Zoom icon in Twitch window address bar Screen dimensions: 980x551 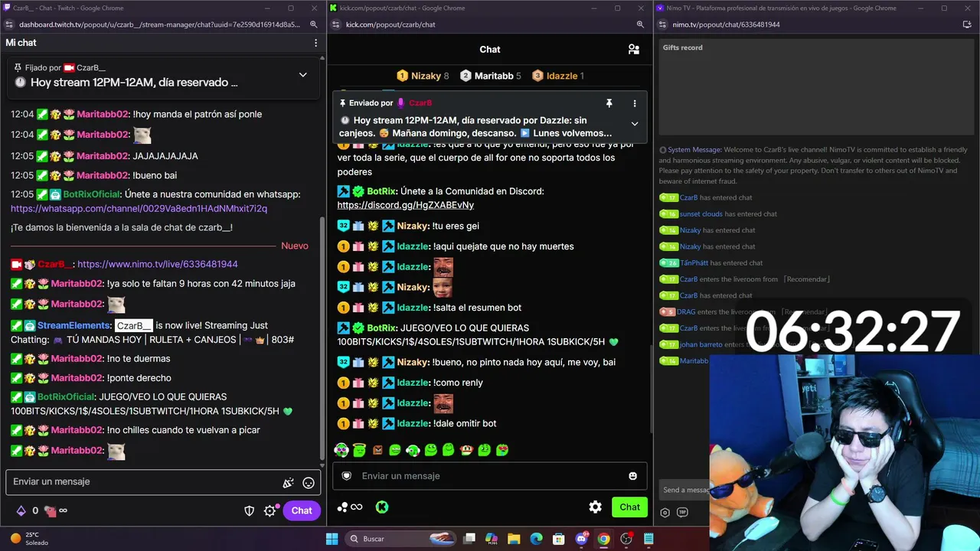(x=314, y=24)
